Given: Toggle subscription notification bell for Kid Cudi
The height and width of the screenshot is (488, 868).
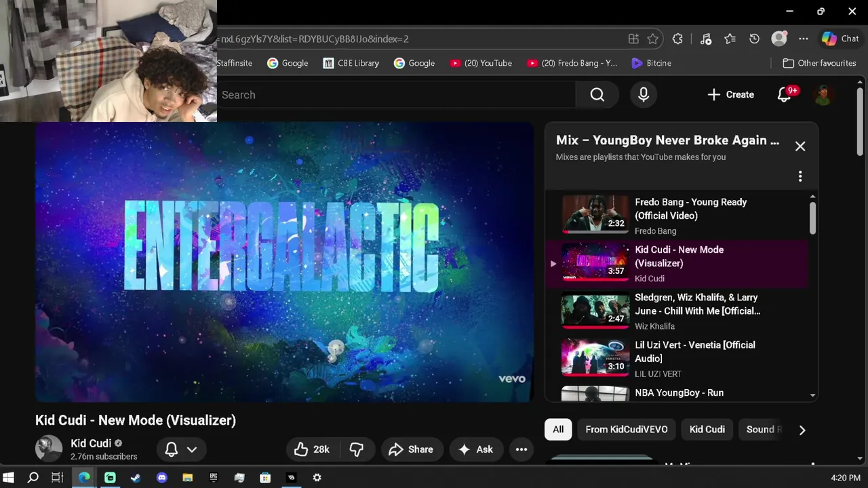Looking at the screenshot, I should point(172,449).
